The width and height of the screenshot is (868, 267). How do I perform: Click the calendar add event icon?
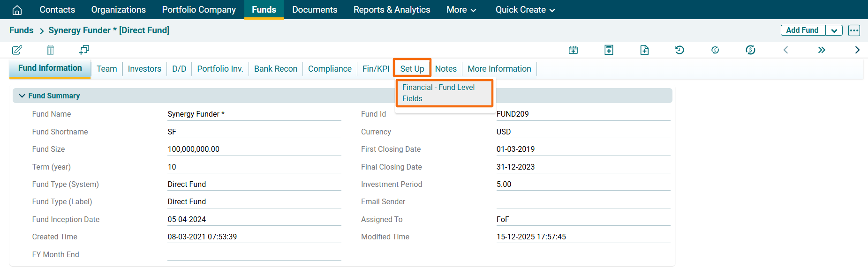[x=573, y=50]
